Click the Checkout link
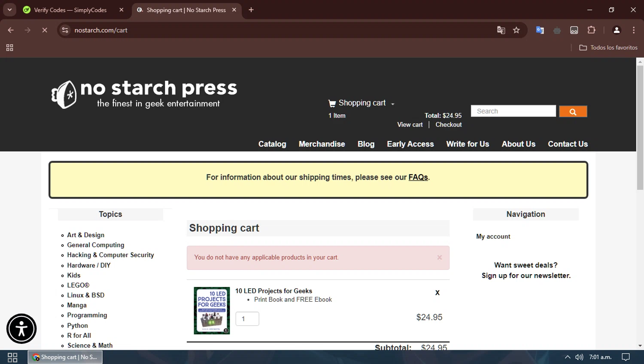The image size is (644, 364). (x=449, y=125)
